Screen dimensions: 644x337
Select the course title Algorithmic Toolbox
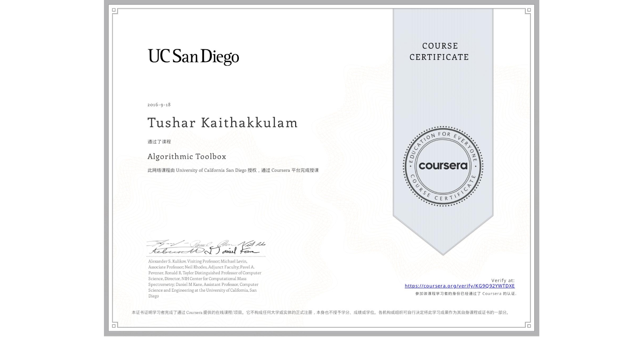187,157
